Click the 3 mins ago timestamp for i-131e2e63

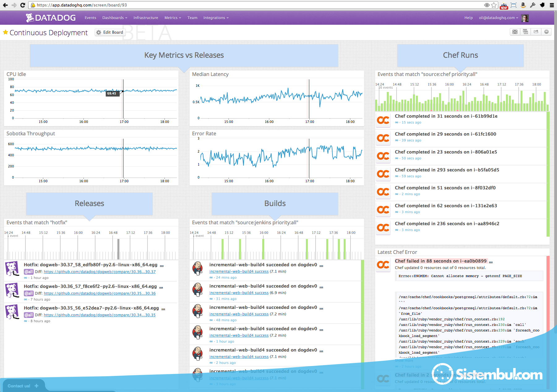411,212
